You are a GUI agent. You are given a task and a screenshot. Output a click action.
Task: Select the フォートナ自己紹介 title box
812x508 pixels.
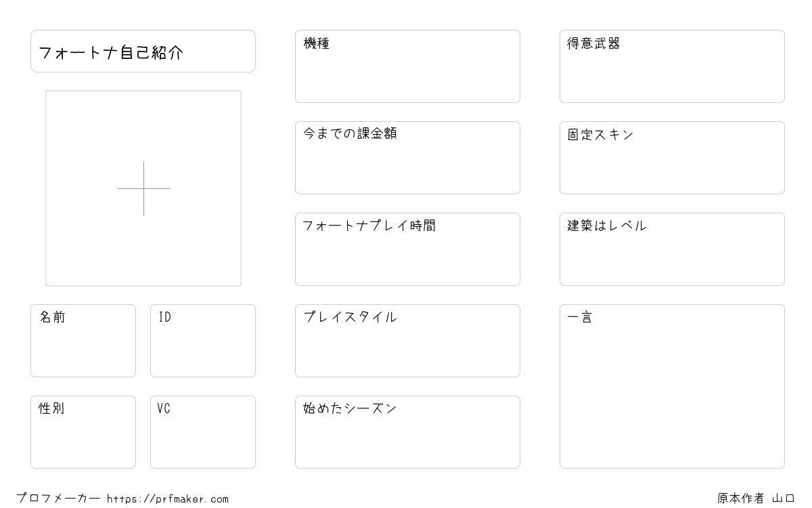click(143, 51)
